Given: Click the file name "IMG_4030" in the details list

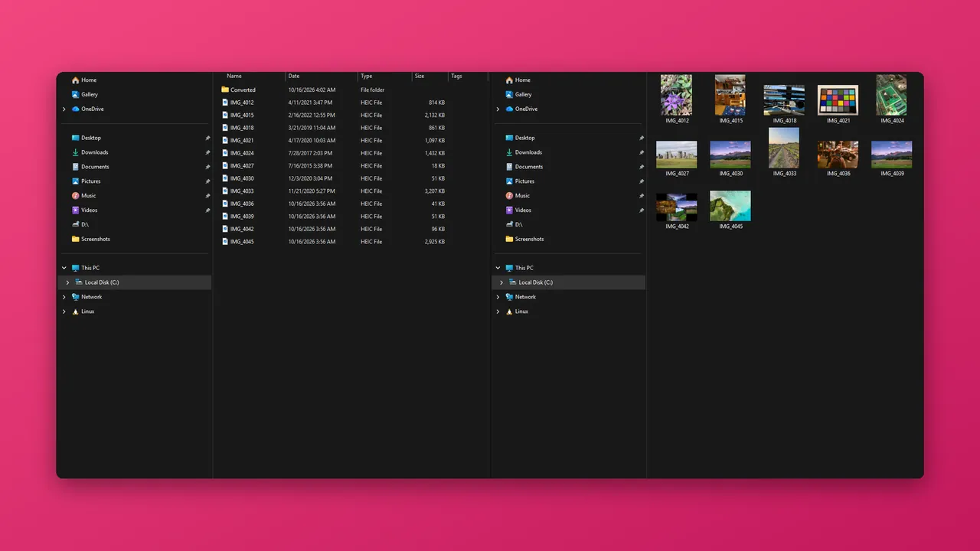Looking at the screenshot, I should [242, 178].
